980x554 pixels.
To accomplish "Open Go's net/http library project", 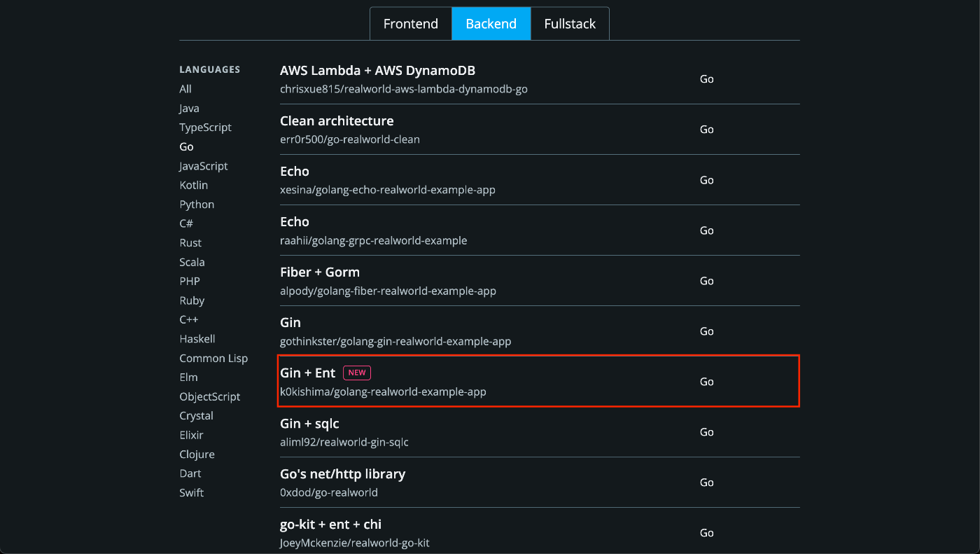I will (342, 474).
